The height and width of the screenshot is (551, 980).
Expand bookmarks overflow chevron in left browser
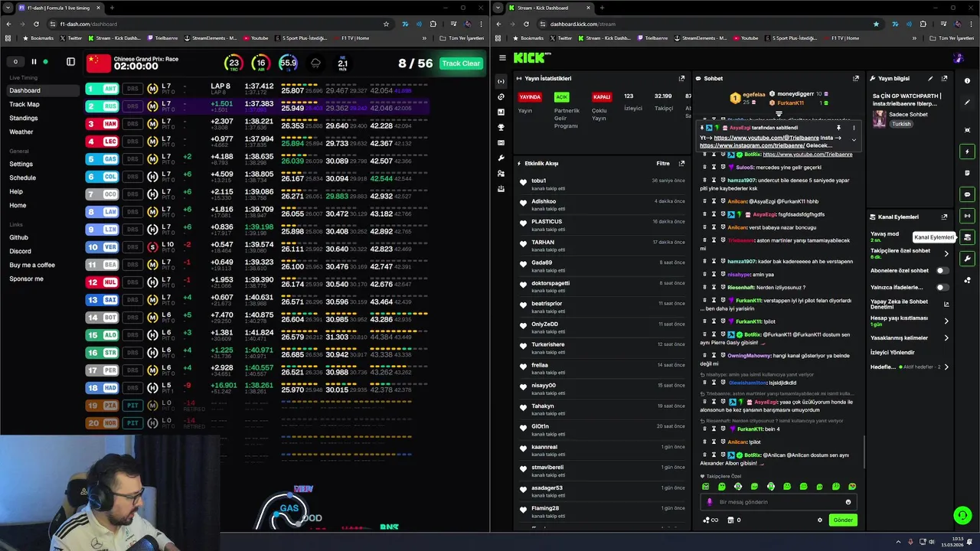pyautogui.click(x=424, y=37)
